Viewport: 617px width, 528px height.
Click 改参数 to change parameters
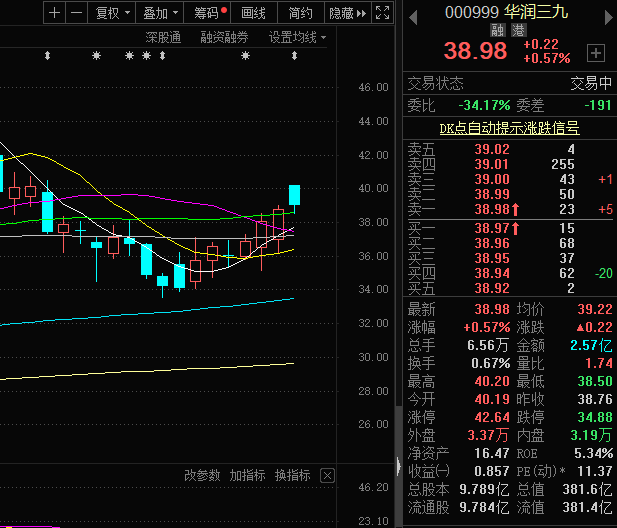click(x=202, y=475)
